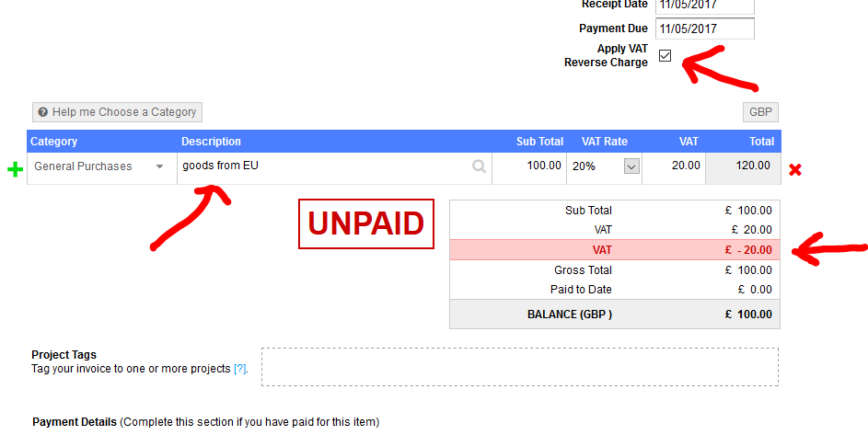Screen dimensions: 868x435
Task: Click the Apply VAT Reverse Charge label
Action: 606,55
